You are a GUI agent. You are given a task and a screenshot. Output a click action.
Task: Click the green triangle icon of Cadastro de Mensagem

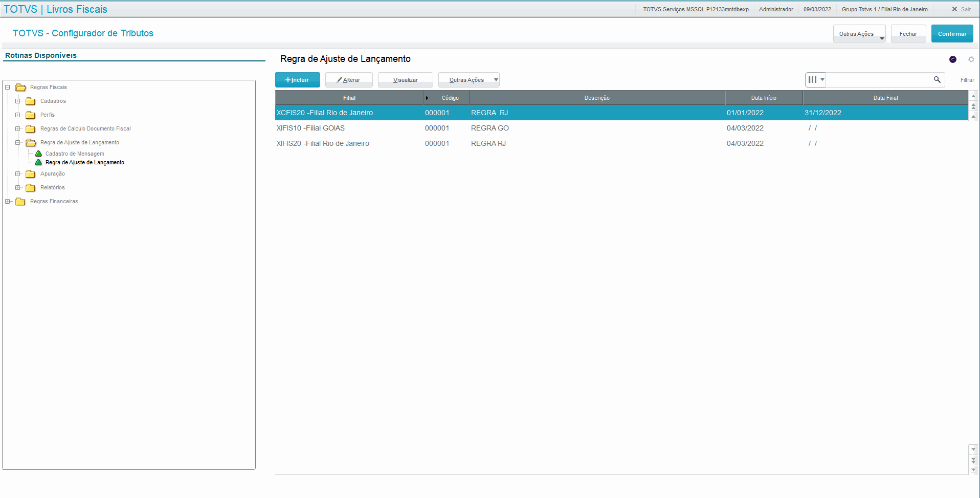coord(38,154)
